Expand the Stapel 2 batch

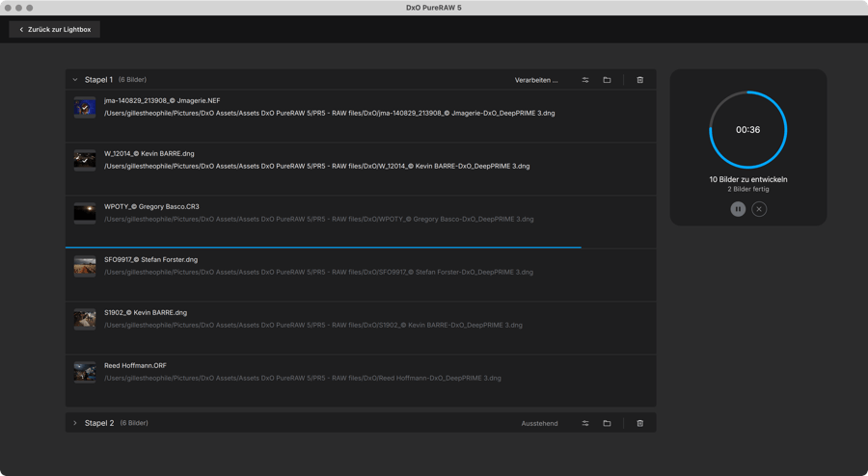(x=74, y=423)
